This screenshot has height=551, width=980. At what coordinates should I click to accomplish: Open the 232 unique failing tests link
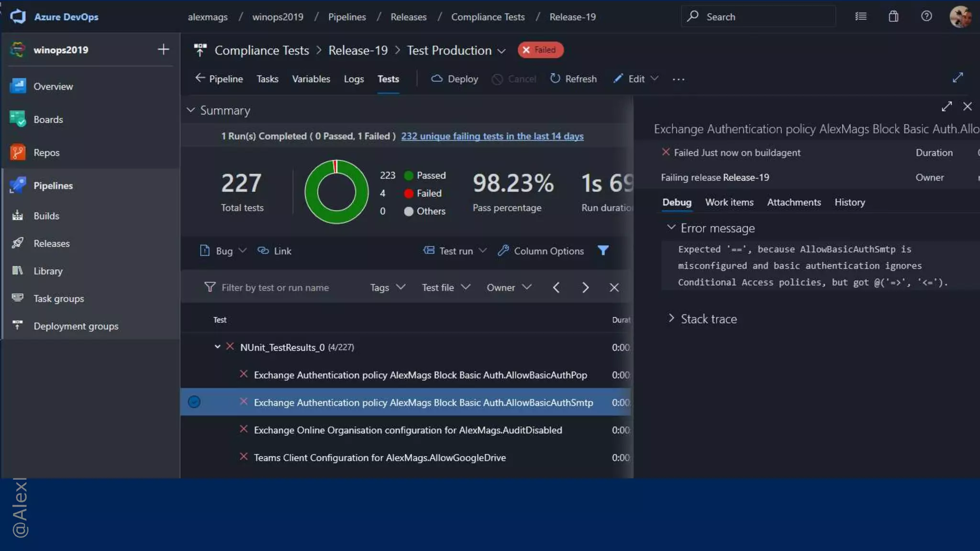pos(492,136)
